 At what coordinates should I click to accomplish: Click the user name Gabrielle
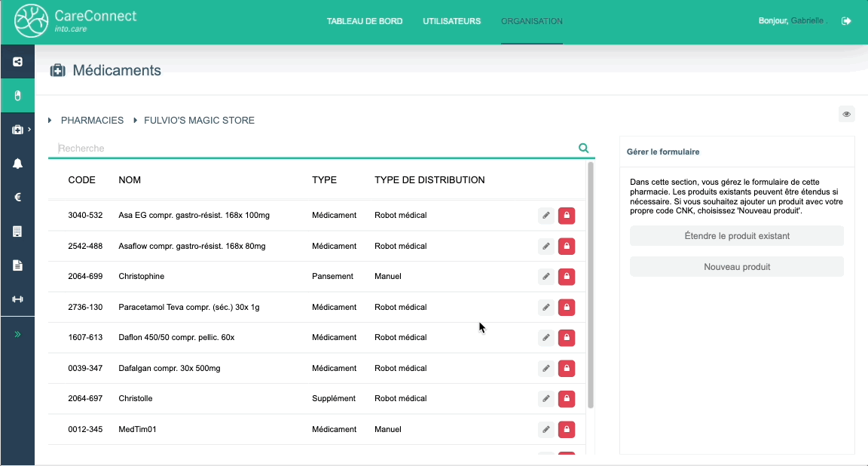[807, 21]
